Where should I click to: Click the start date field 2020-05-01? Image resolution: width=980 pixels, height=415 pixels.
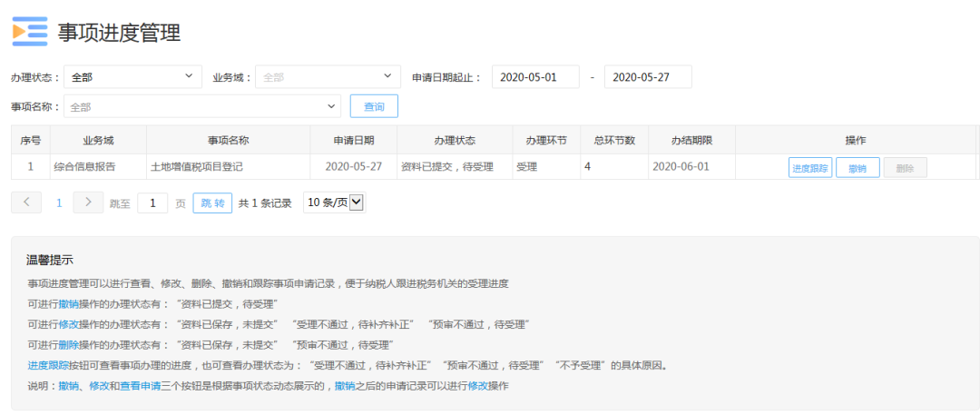tap(535, 77)
